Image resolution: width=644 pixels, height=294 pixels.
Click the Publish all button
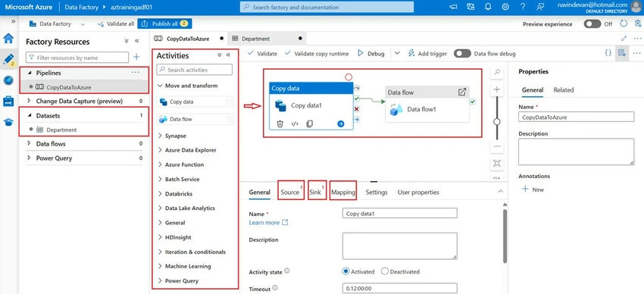[164, 23]
